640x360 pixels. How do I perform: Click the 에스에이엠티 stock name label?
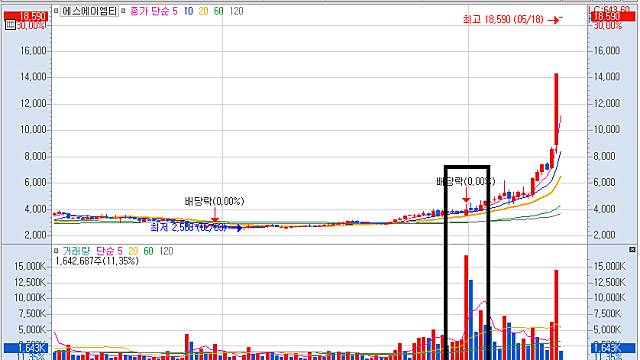pyautogui.click(x=89, y=11)
